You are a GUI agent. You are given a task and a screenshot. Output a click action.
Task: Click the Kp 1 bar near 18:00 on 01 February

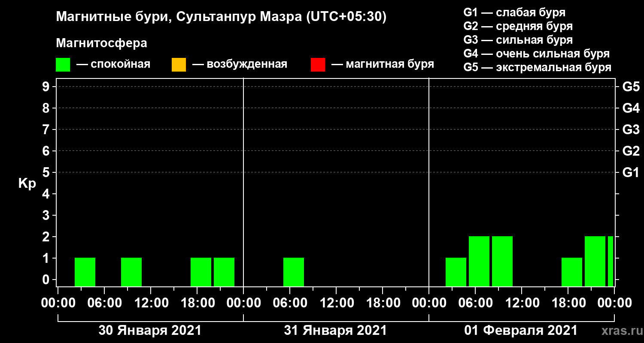pyautogui.click(x=572, y=272)
